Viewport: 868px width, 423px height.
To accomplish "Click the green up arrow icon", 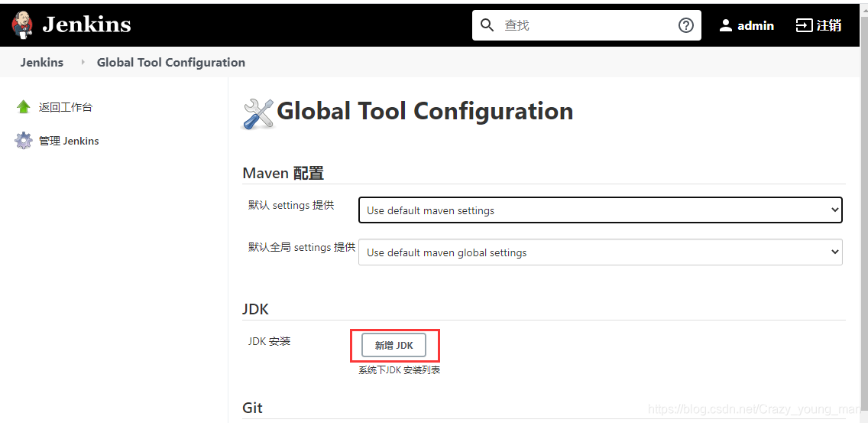I will click(x=23, y=107).
